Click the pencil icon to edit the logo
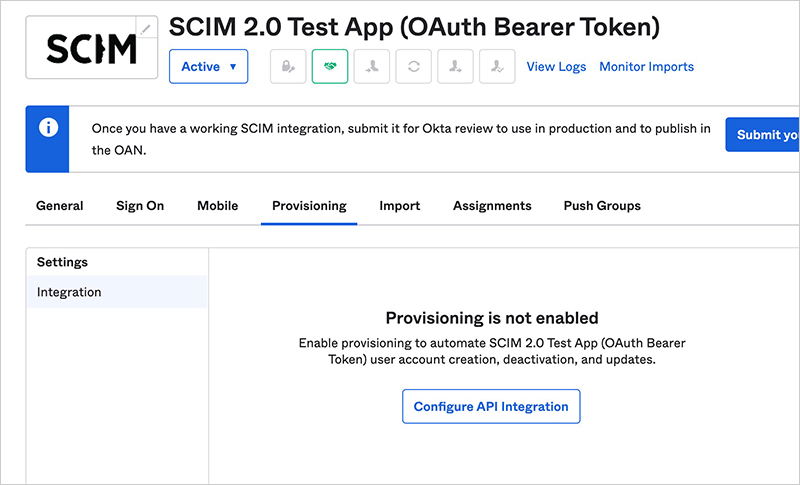The image size is (800, 485). point(147,29)
